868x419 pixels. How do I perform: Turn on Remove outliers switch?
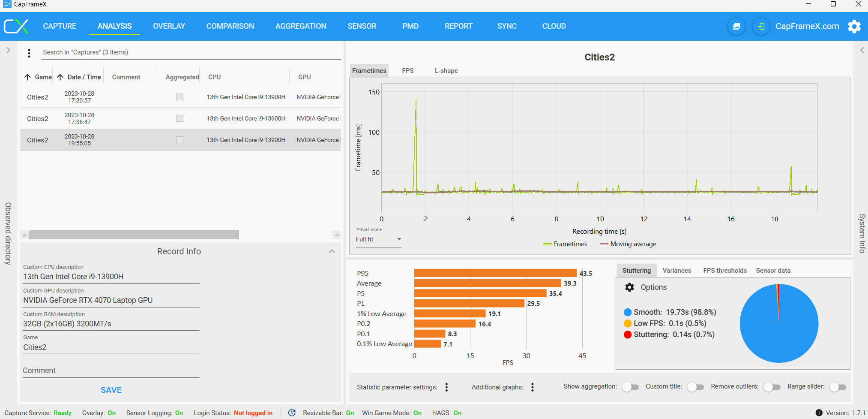pyautogui.click(x=772, y=387)
